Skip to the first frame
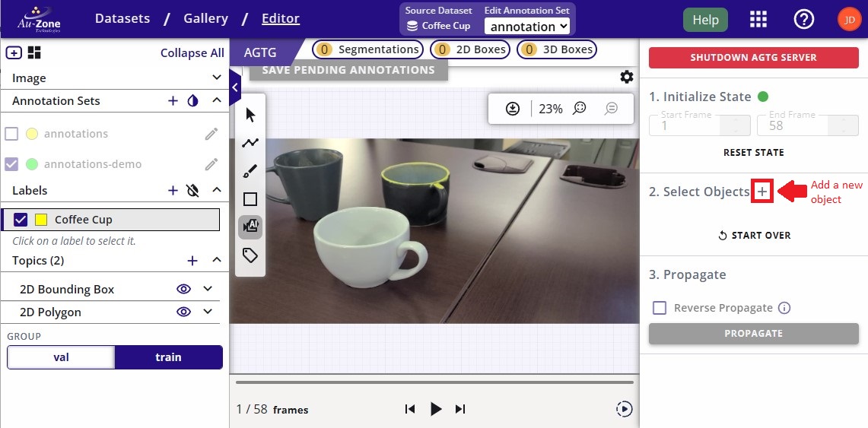This screenshot has width=868, height=428. click(x=409, y=409)
